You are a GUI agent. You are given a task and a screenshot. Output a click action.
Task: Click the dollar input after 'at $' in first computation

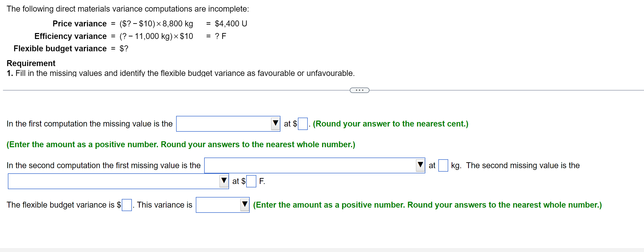pyautogui.click(x=303, y=124)
